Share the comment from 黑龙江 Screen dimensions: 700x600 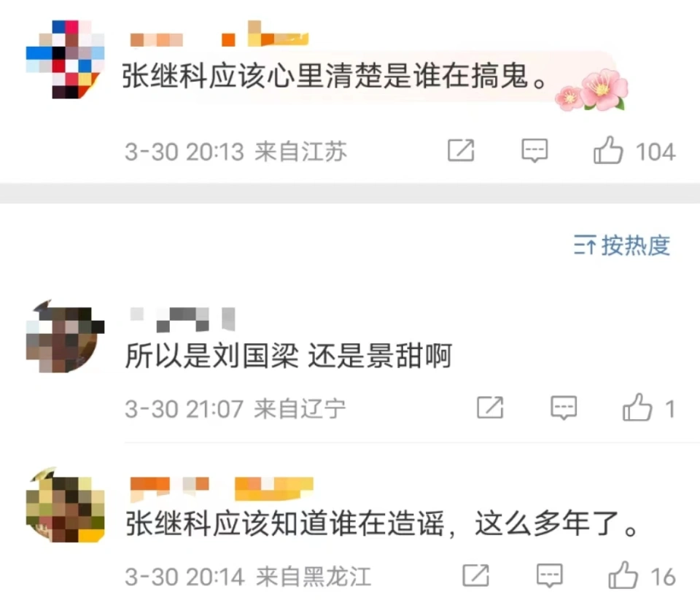476,575
